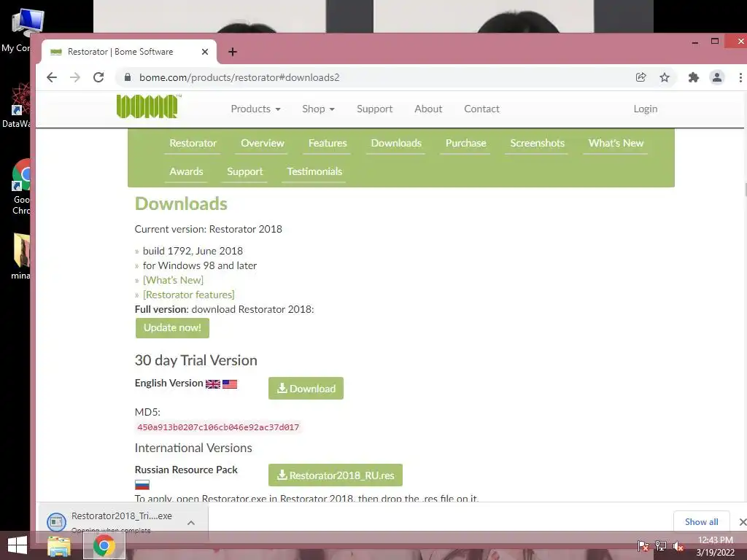Select the mina folder on the desktop

[x=21, y=257]
